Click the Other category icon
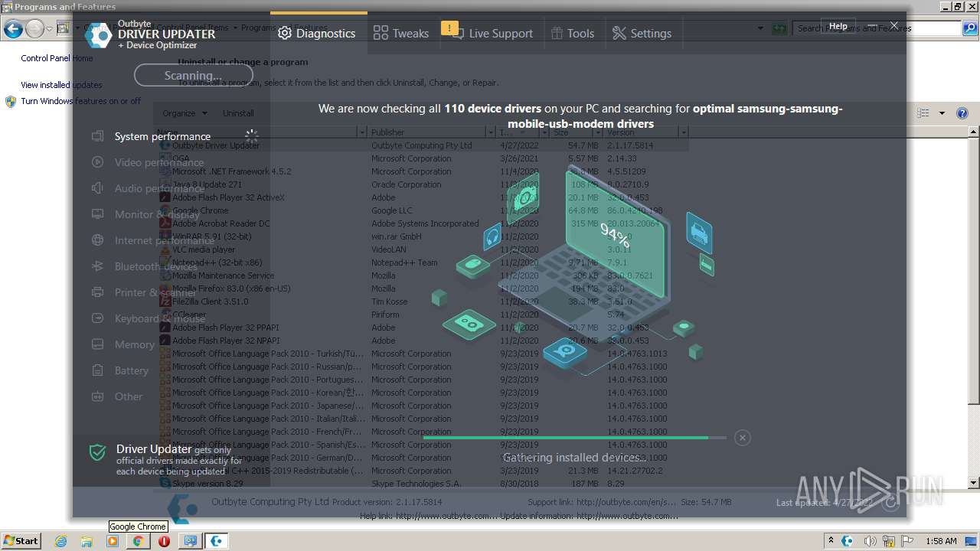The image size is (980, 551). 97,396
